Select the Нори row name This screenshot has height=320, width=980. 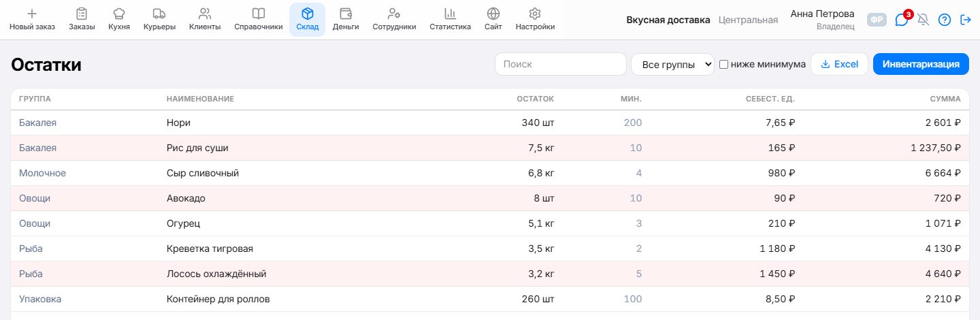click(178, 123)
